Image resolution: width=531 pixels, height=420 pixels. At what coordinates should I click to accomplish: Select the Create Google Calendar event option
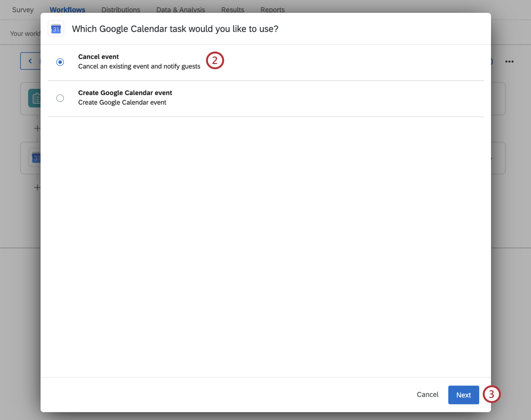(x=60, y=98)
